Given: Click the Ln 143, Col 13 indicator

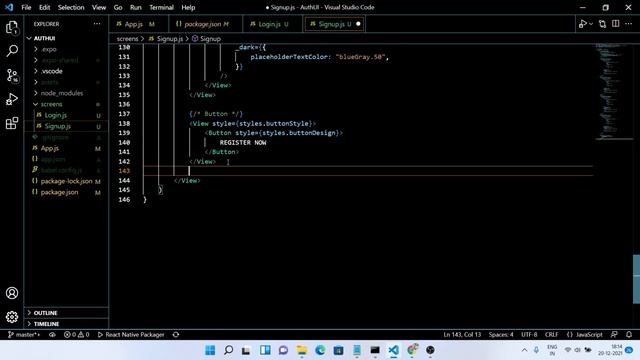Looking at the screenshot, I should 462,335.
